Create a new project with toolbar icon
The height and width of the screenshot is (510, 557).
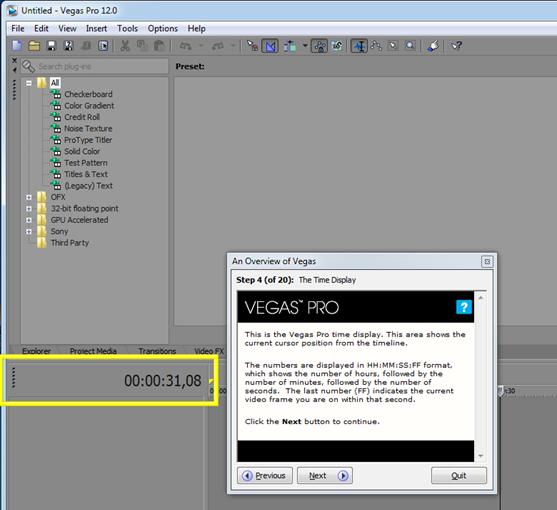click(17, 46)
